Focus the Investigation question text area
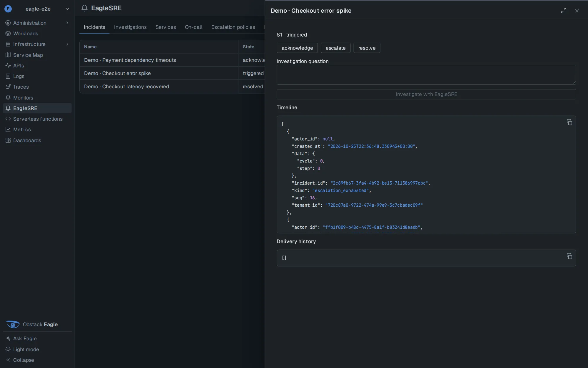The image size is (588, 368). click(426, 75)
